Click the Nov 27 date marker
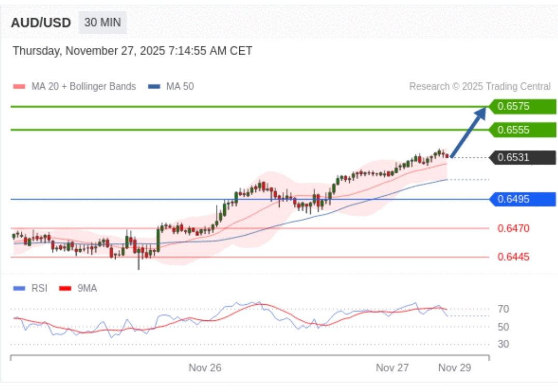This screenshot has height=392, width=558. pyautogui.click(x=392, y=368)
